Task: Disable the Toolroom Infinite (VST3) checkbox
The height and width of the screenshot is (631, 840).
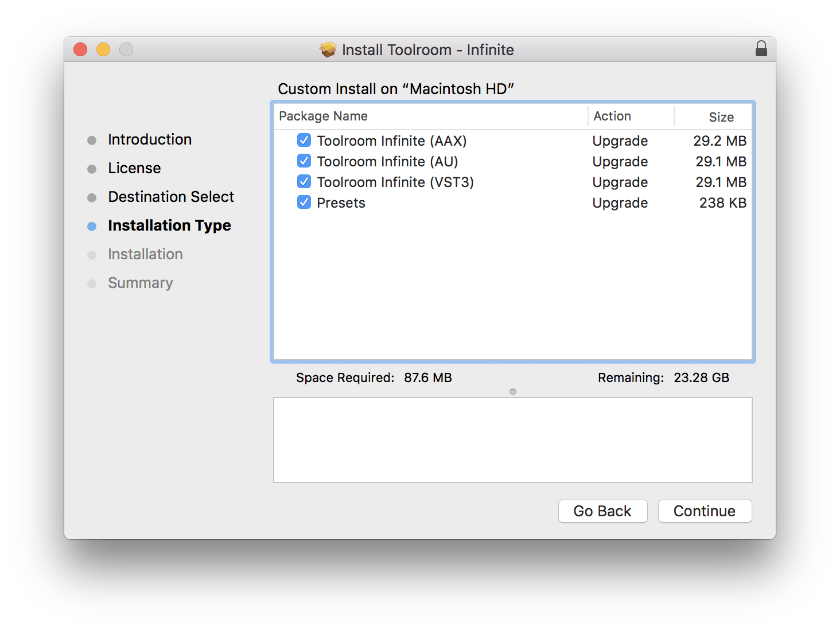Action: pos(304,182)
